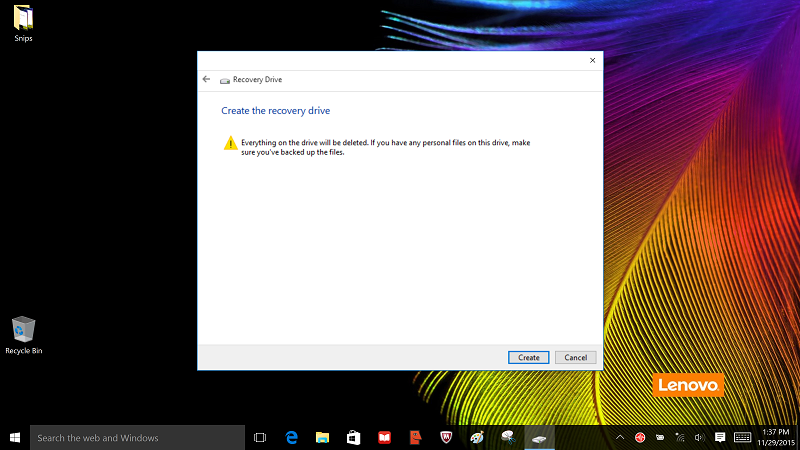This screenshot has width=800, height=450.
Task: Click the 'Search the web and Windows' box
Action: click(137, 438)
